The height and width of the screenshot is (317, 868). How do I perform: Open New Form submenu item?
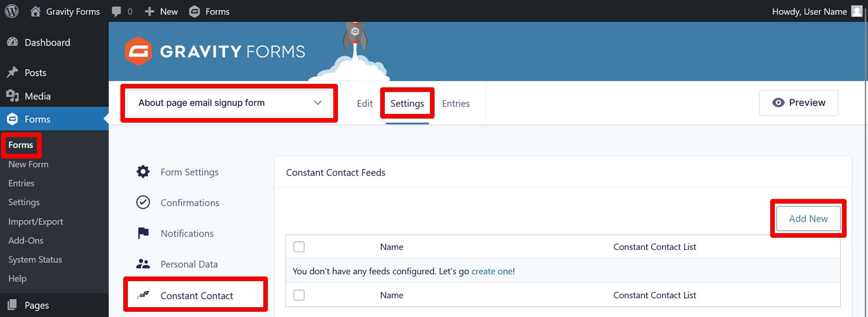click(28, 164)
